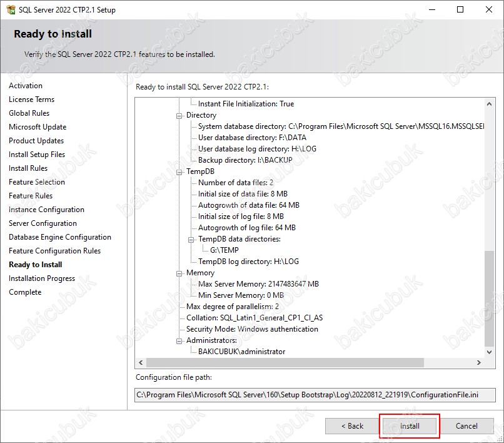Select the Installation Progress step
This screenshot has width=504, height=443.
pyautogui.click(x=42, y=278)
